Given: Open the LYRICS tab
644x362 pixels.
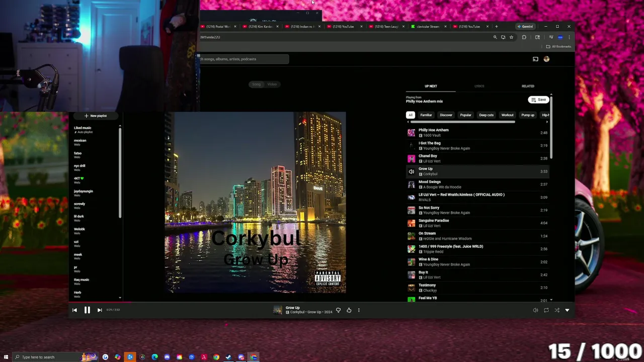Looking at the screenshot, I should click(479, 86).
